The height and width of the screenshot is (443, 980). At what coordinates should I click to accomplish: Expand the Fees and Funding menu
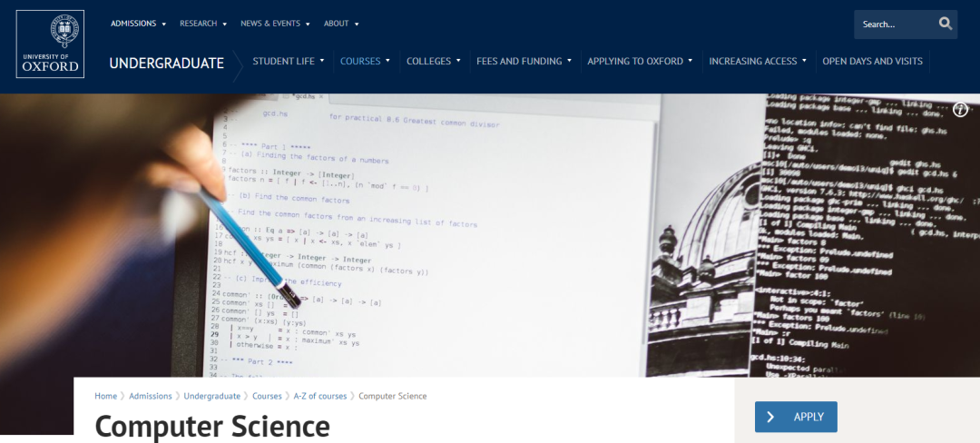[x=524, y=62]
